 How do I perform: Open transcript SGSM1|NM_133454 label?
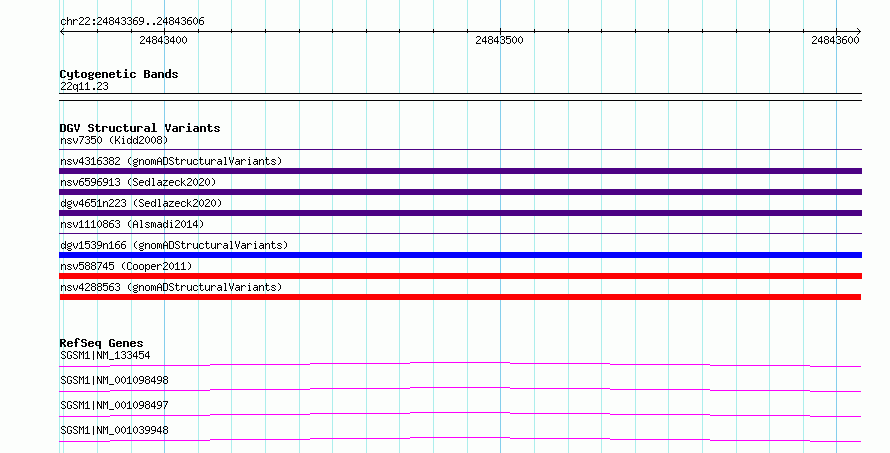(x=105, y=355)
